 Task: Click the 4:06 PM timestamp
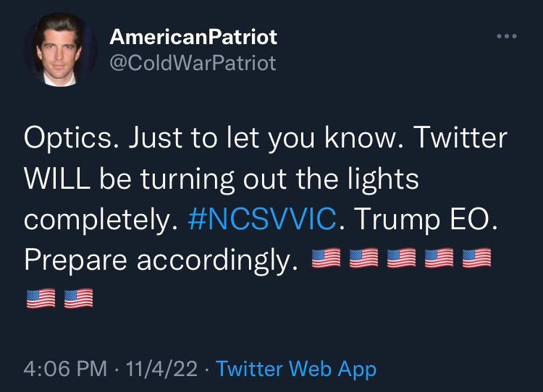pyautogui.click(x=65, y=368)
